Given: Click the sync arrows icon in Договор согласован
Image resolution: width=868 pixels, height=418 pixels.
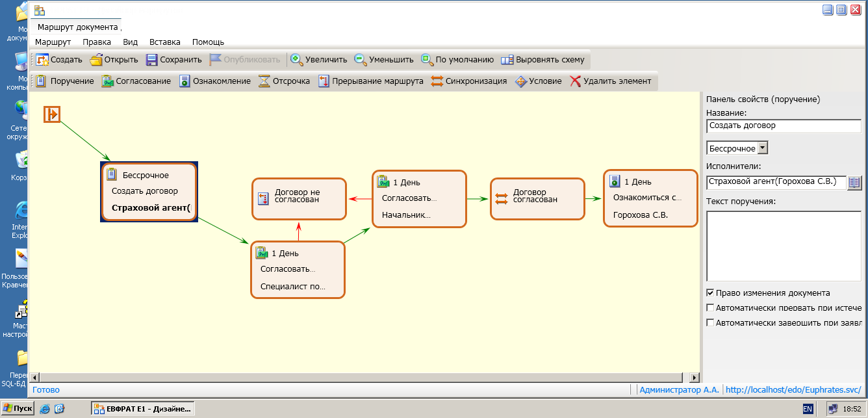Looking at the screenshot, I should pyautogui.click(x=501, y=198).
